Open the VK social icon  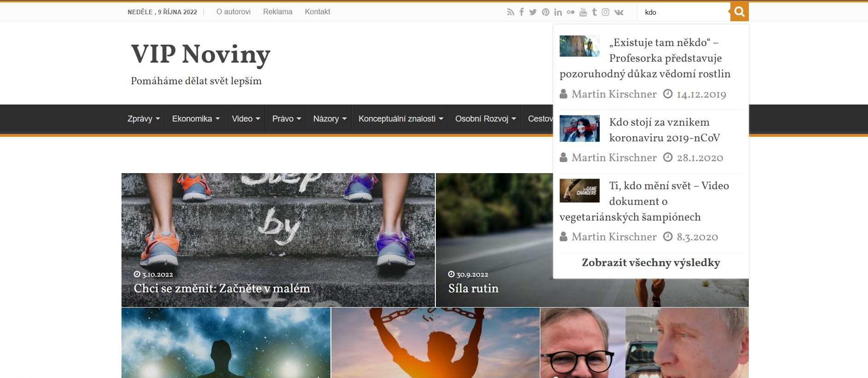[619, 12]
